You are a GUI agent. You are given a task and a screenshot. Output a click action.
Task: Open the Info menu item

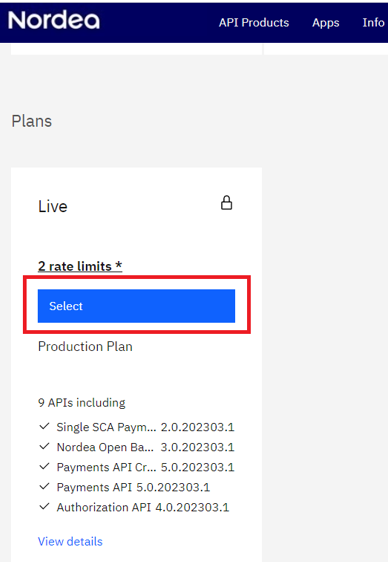coord(373,23)
